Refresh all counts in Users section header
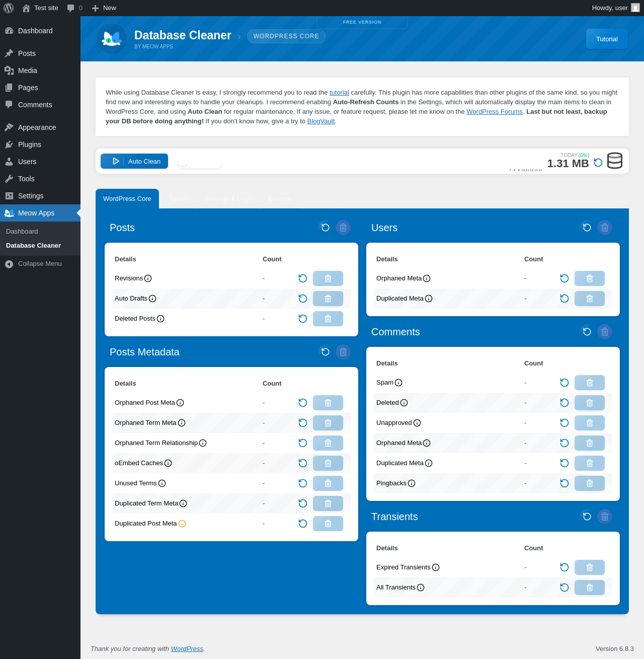 coord(587,228)
